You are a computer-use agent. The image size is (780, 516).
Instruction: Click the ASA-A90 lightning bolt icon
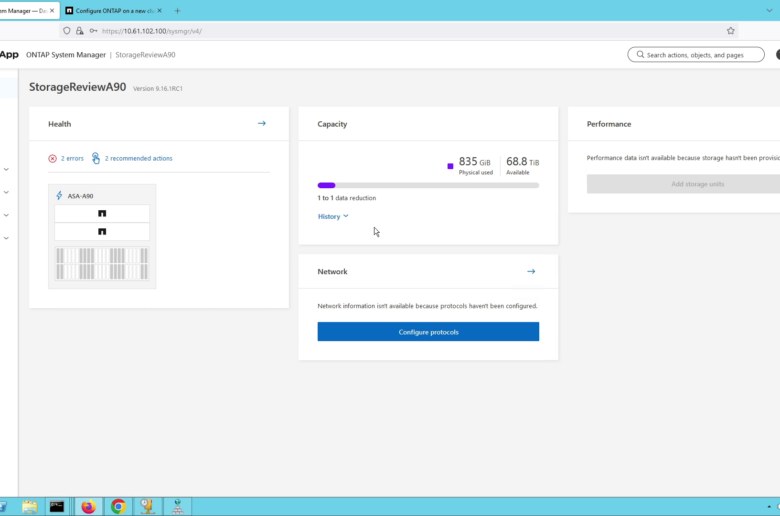click(x=59, y=196)
